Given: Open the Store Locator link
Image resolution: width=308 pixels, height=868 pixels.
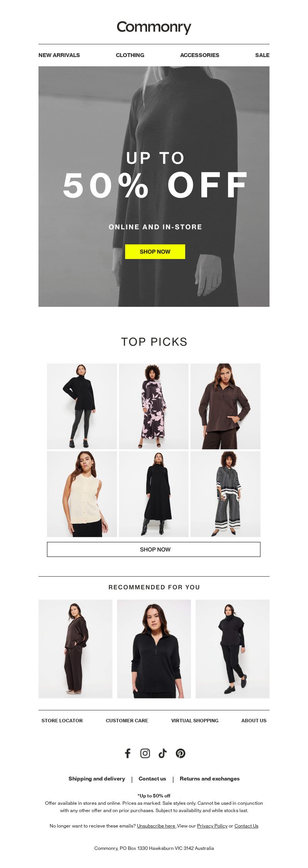Looking at the screenshot, I should (62, 720).
